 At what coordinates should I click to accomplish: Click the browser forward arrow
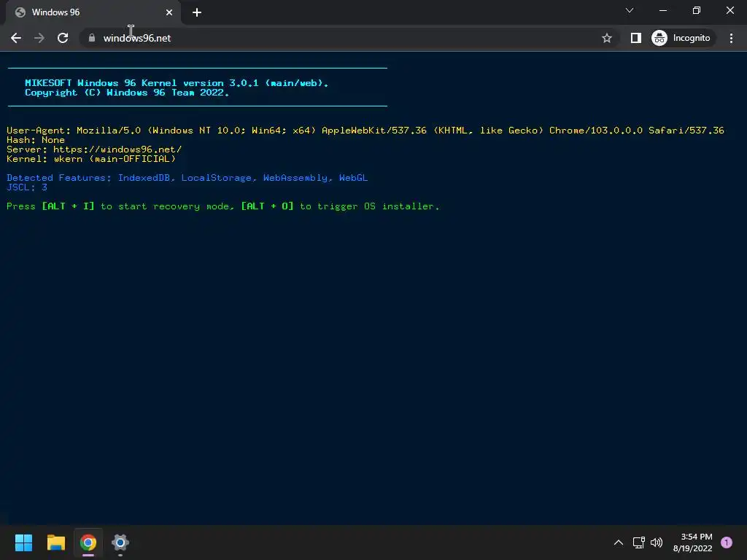(39, 38)
